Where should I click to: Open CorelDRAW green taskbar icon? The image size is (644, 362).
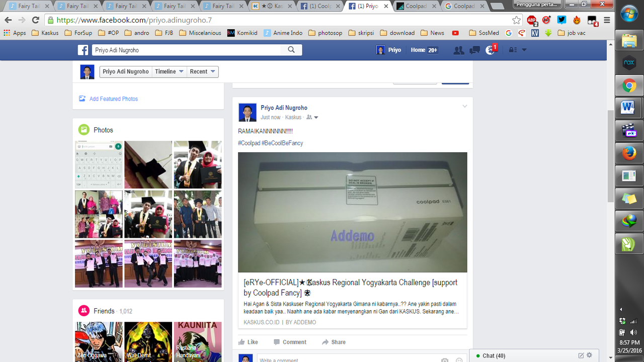629,243
